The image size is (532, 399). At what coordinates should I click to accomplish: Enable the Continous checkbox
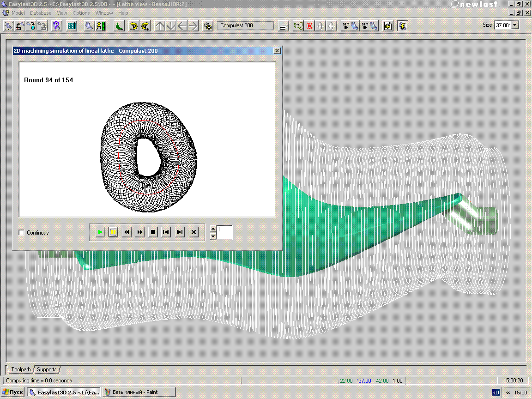pos(22,233)
